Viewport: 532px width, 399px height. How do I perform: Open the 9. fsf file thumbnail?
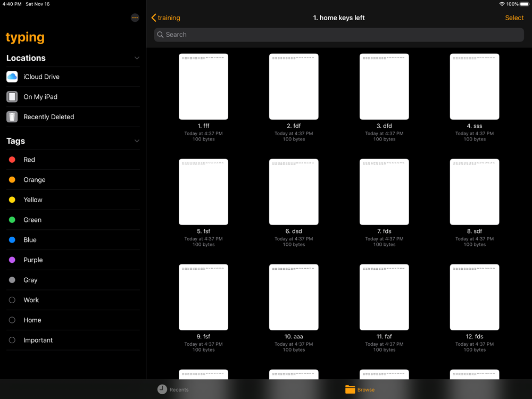203,297
